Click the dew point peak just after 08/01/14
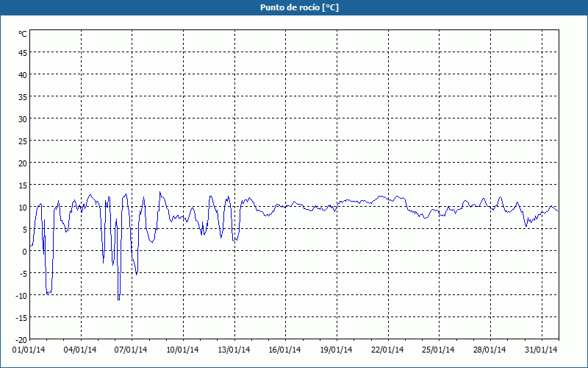This screenshot has height=368, width=588. [x=159, y=192]
